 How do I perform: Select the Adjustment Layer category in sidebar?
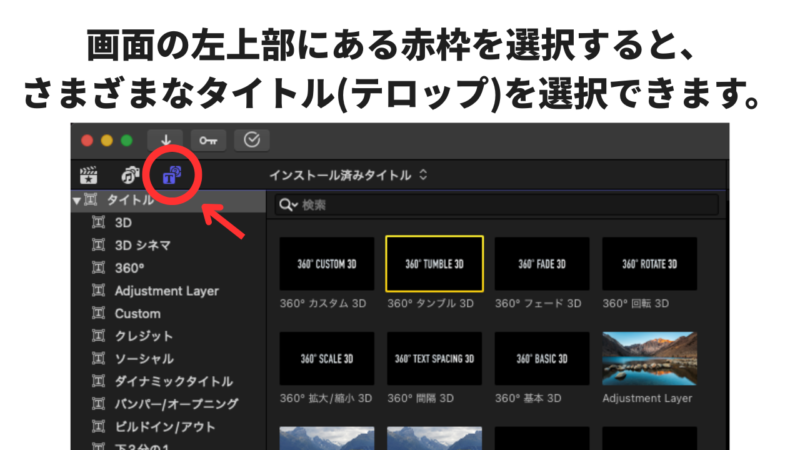coord(166,291)
